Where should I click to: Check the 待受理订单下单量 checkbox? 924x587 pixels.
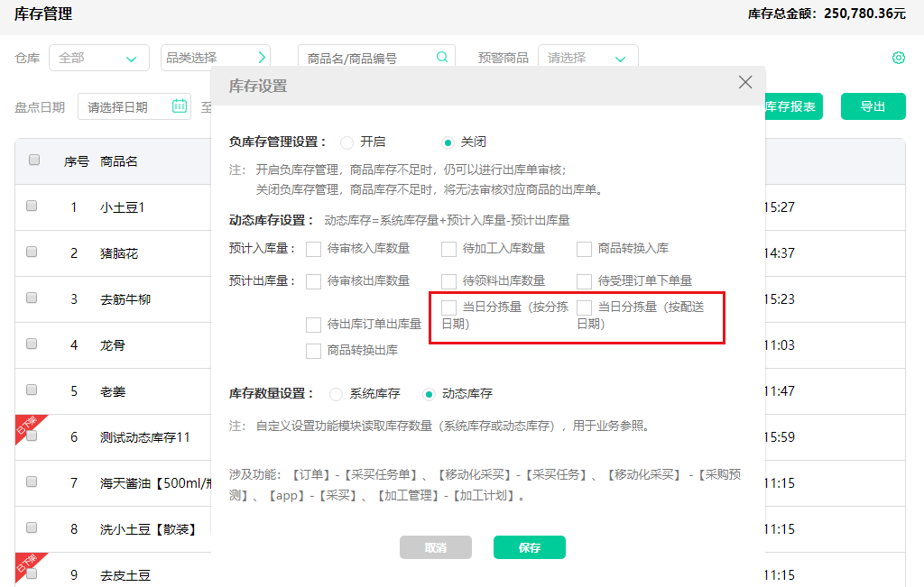click(584, 280)
